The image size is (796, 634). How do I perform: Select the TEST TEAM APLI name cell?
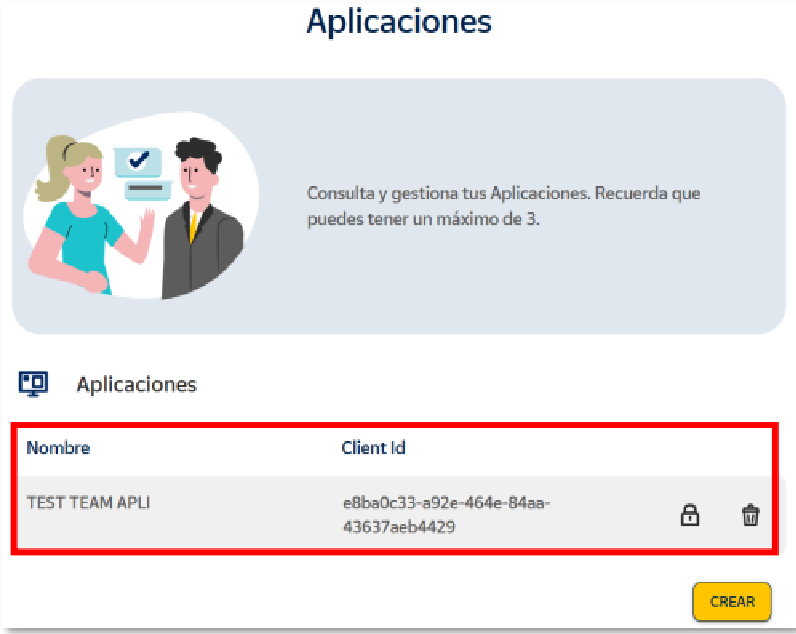[x=88, y=502]
